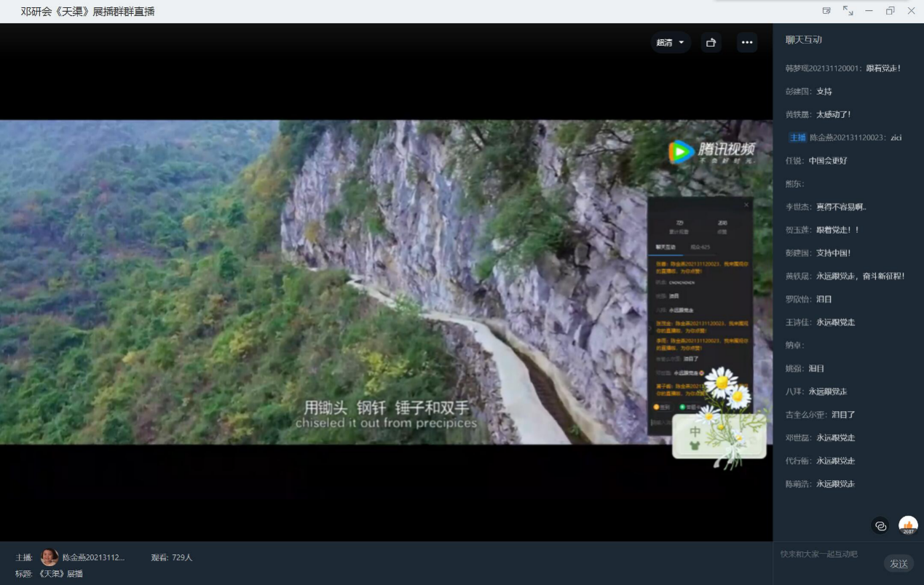Restore down the live stream window
The image size is (924, 585).
[890, 11]
